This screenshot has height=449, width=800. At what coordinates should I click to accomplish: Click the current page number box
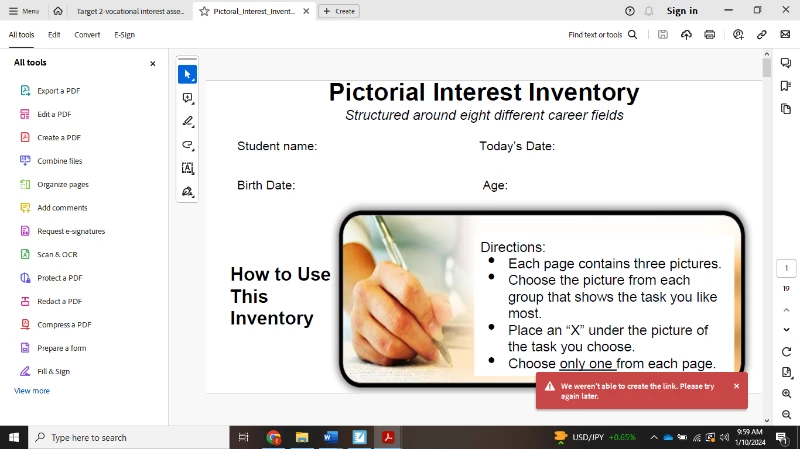tap(786, 268)
